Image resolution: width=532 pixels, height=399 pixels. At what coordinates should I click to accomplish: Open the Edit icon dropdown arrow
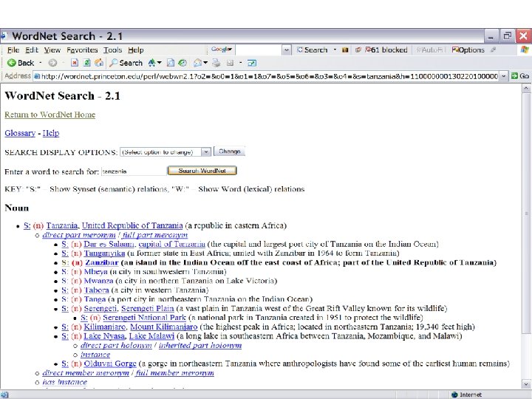click(x=240, y=63)
